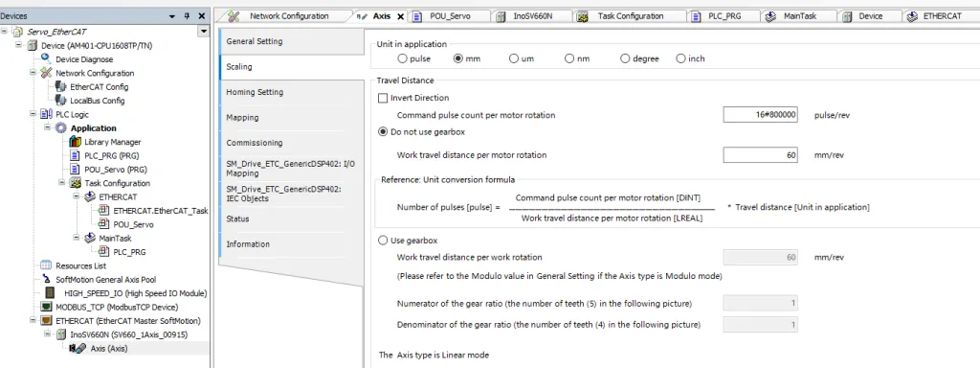The image size is (980, 368).
Task: Open the Commissioning page
Action: tap(291, 143)
